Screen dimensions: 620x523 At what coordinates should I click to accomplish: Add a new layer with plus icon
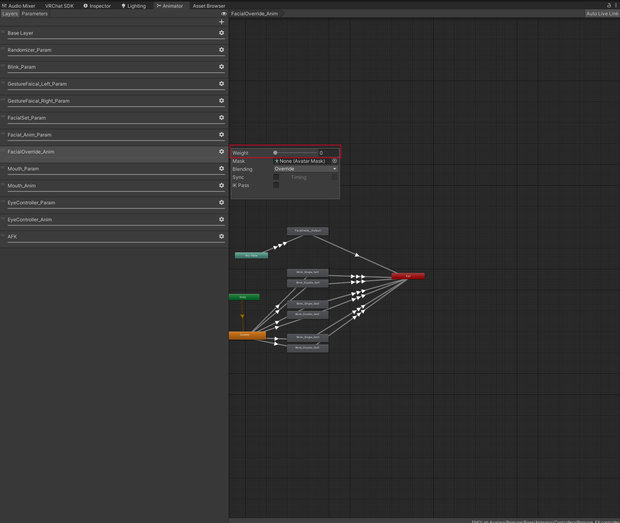221,22
